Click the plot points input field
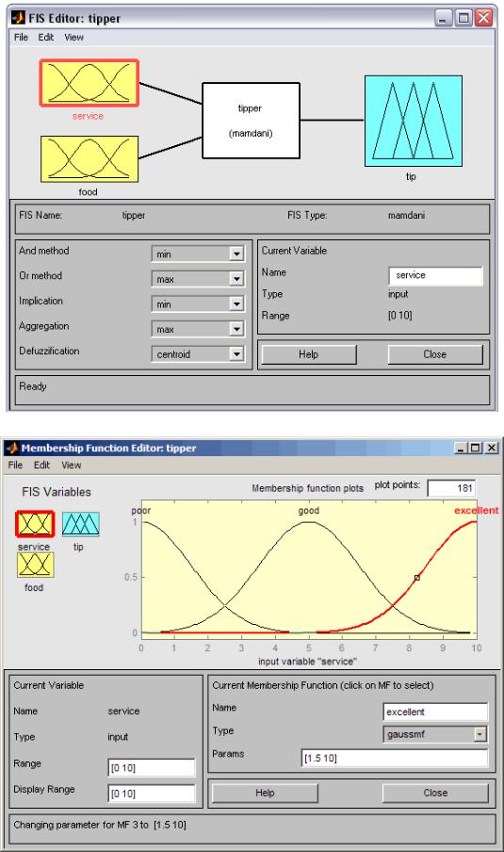This screenshot has height=852, width=504. pos(451,488)
